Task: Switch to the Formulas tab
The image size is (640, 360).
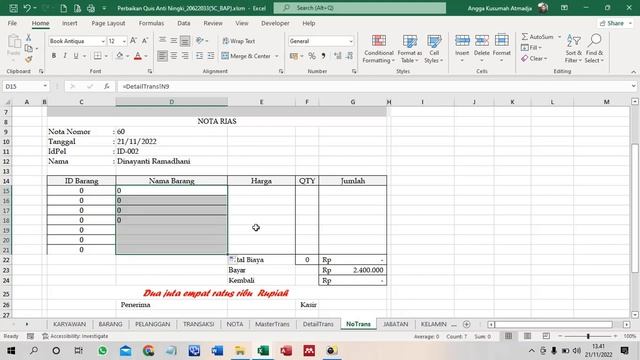Action: (151, 23)
